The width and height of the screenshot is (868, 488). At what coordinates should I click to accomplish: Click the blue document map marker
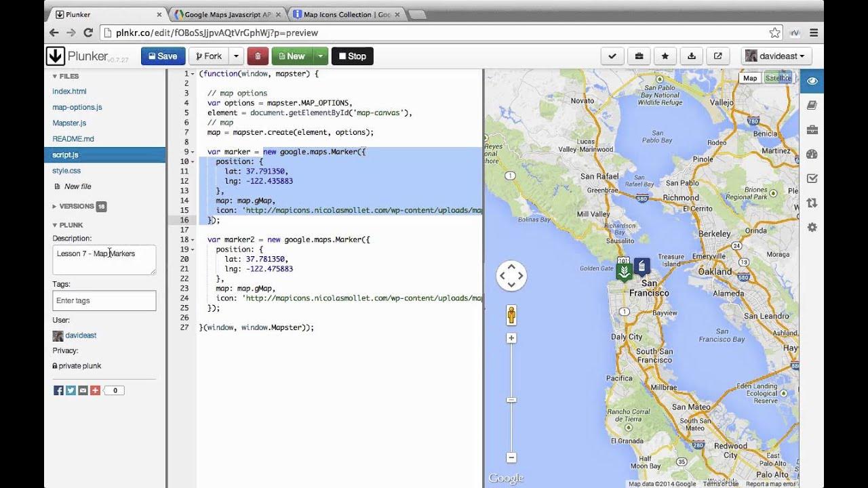pos(641,266)
